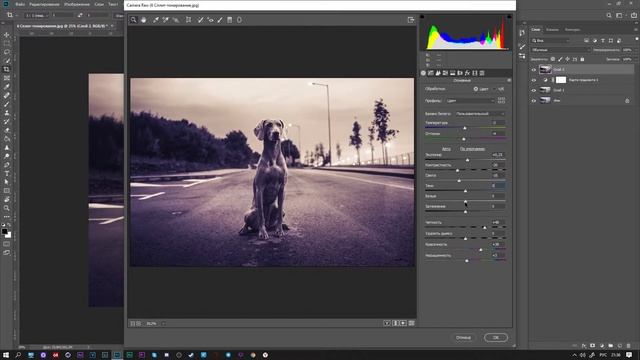Switch to the Контуры (Paths) tab
Viewport: 640px width, 360px height.
572,29
